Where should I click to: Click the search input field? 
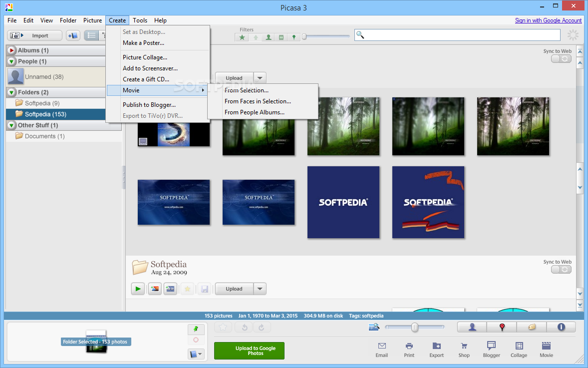pos(457,35)
